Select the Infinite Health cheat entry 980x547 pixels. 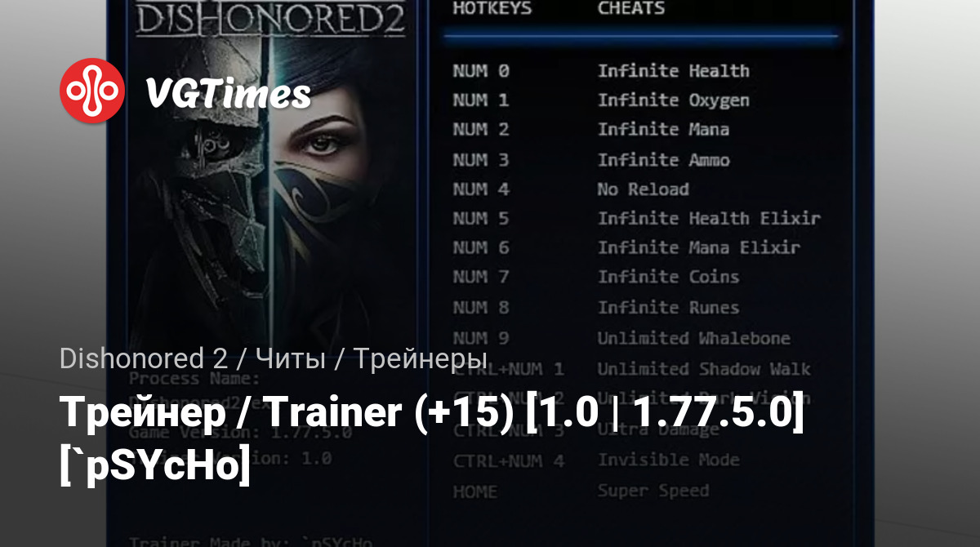coord(673,71)
